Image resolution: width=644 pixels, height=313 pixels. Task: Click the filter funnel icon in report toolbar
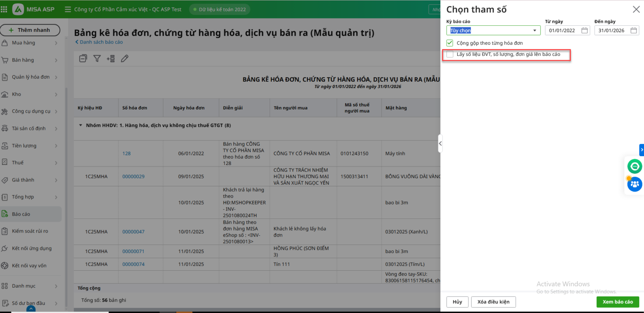(97, 59)
